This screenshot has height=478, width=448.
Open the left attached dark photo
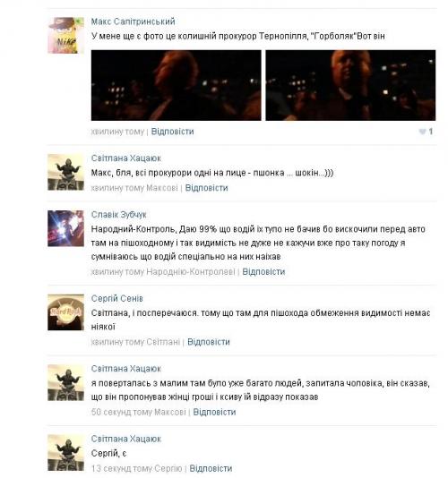[177, 85]
